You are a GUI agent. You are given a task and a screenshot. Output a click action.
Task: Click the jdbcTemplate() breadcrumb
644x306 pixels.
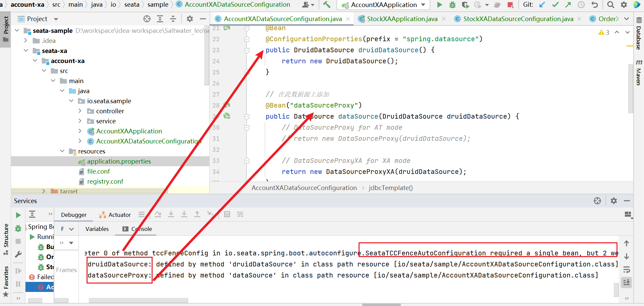(390, 188)
